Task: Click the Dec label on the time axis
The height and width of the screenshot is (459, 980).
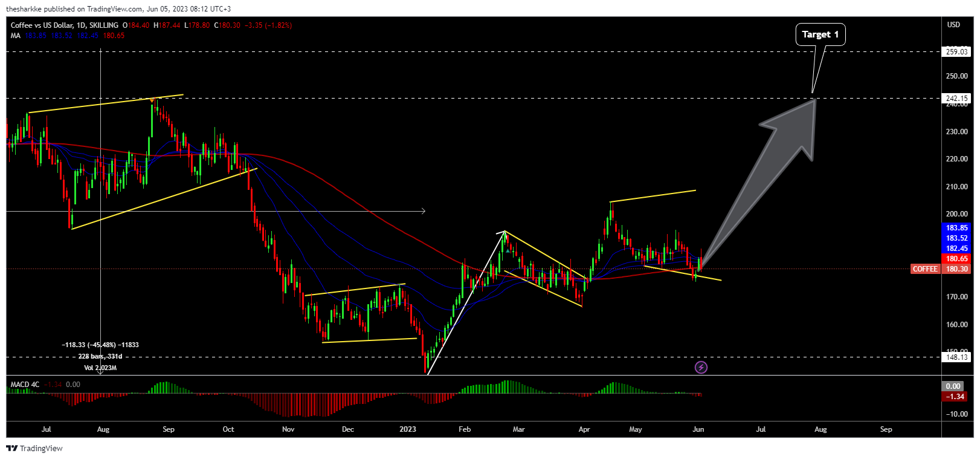Action: (x=348, y=429)
